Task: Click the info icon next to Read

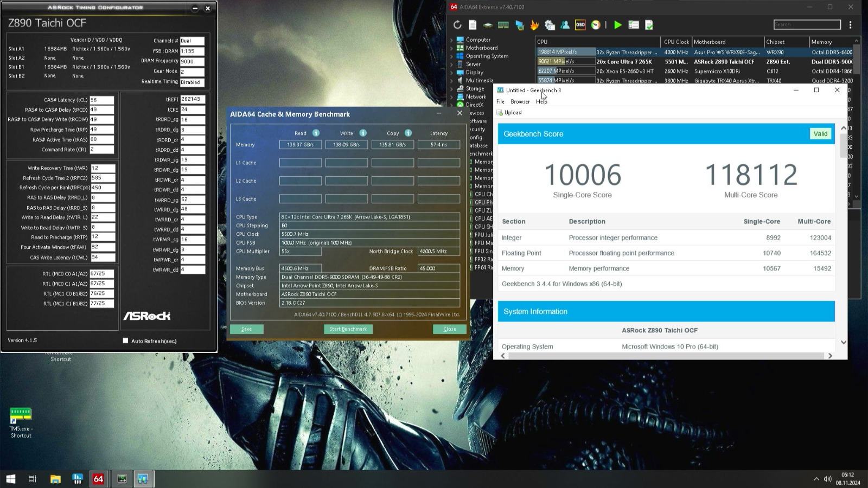Action: 316,133
